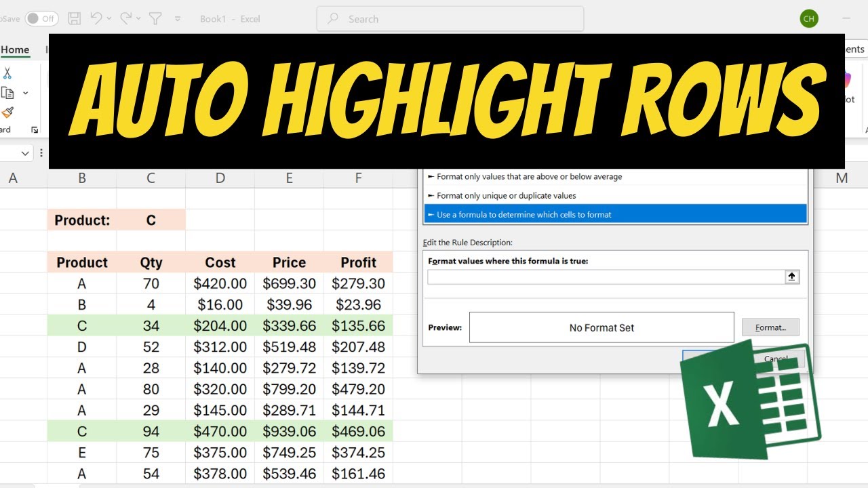The height and width of the screenshot is (488, 868).
Task: Select the Format Painter brush icon
Action: tap(7, 112)
